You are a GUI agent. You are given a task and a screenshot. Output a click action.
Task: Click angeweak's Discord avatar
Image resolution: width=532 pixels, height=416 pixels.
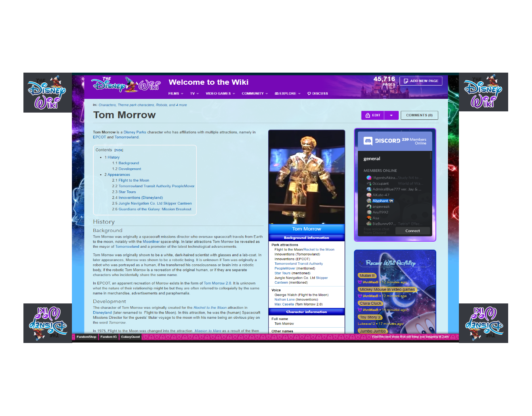369,207
